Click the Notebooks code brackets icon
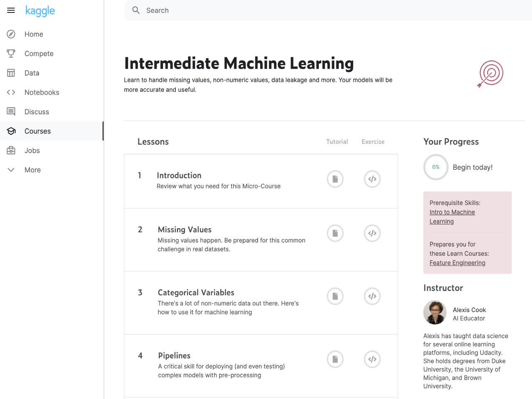The width and height of the screenshot is (532, 399). click(x=11, y=92)
